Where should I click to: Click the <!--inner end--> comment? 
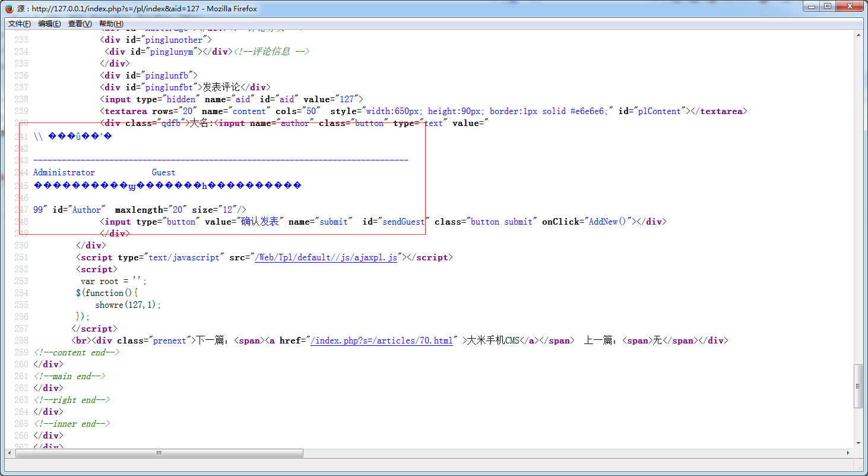pos(72,424)
